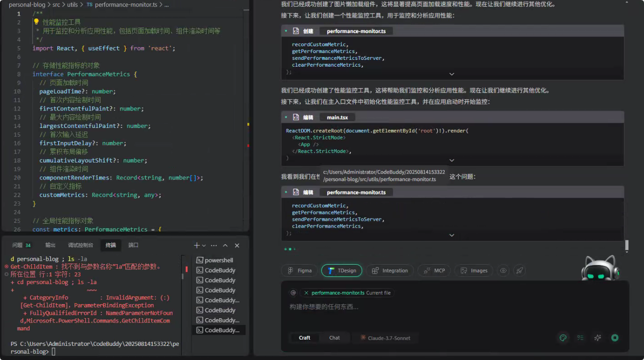Screen dimensions: 644x360
Task: Click the problems count badge 34
Action: [x=28, y=245]
